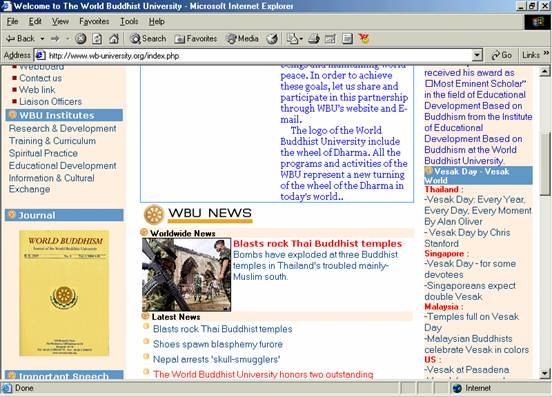Click the History toolbar icon
This screenshot has width=552, height=397.
pyautogui.click(x=272, y=39)
